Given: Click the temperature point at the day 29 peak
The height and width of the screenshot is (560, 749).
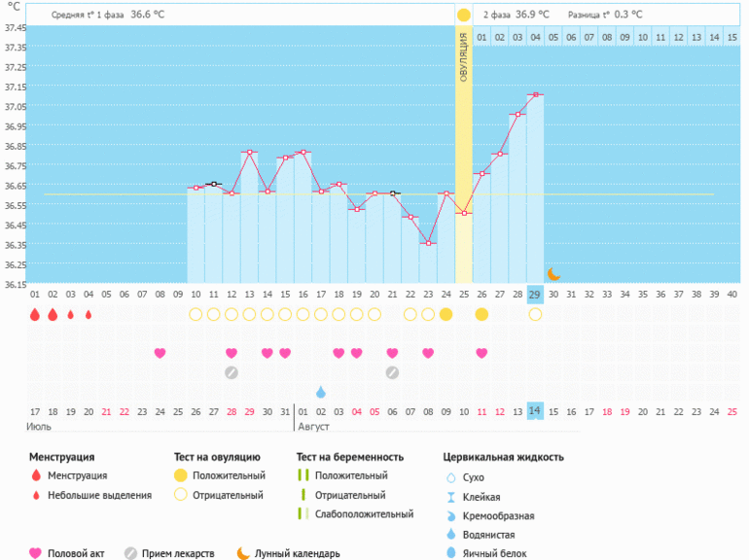Looking at the screenshot, I should point(535,95).
